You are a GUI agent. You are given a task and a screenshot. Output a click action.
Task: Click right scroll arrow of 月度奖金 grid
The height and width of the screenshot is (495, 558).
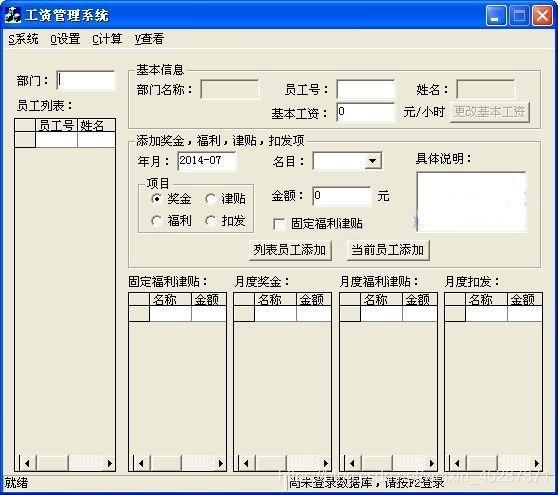pos(326,463)
